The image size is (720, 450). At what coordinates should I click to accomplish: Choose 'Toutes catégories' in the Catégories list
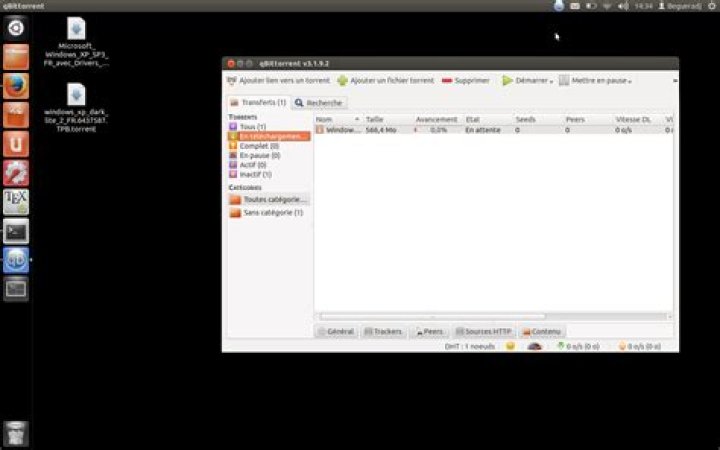tap(269, 200)
